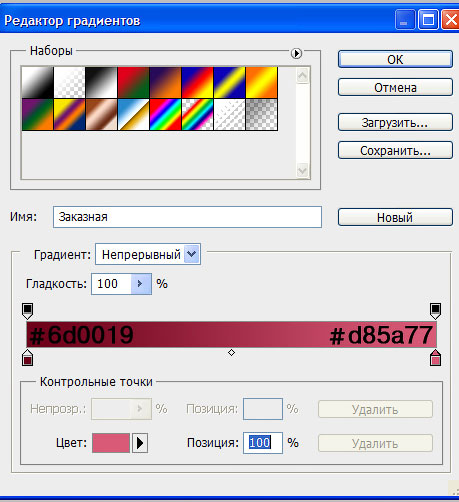Select the violet, green, orange gradient preset
Viewport: 459px width, 502px height.
click(38, 114)
